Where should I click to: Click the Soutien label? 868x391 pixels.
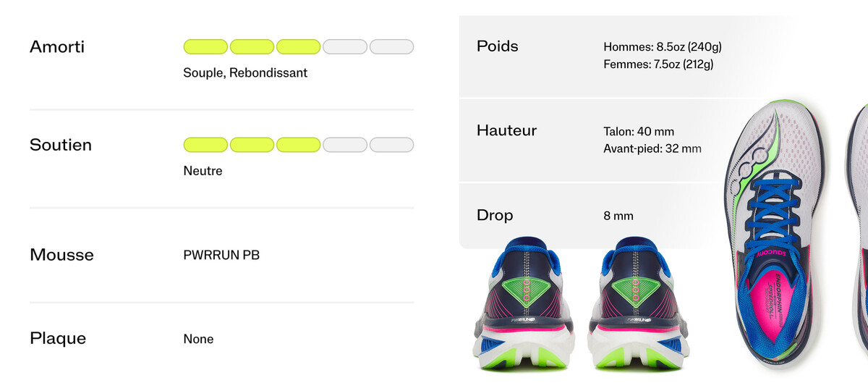tap(61, 145)
